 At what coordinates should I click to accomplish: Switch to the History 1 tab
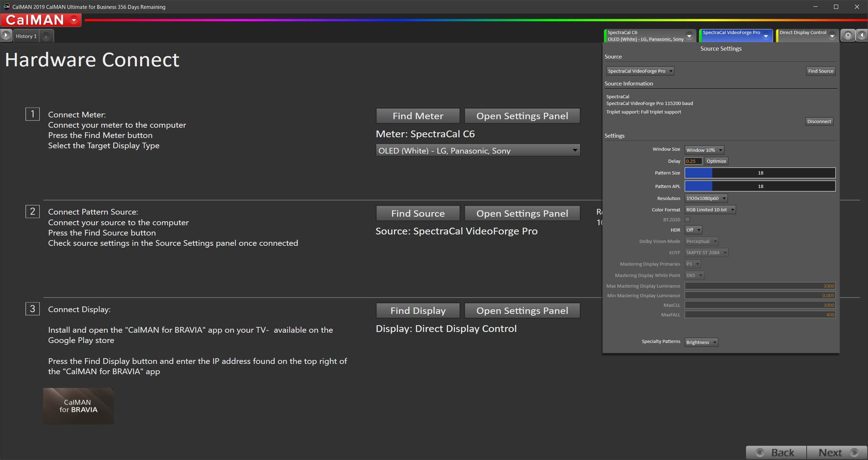coord(26,36)
